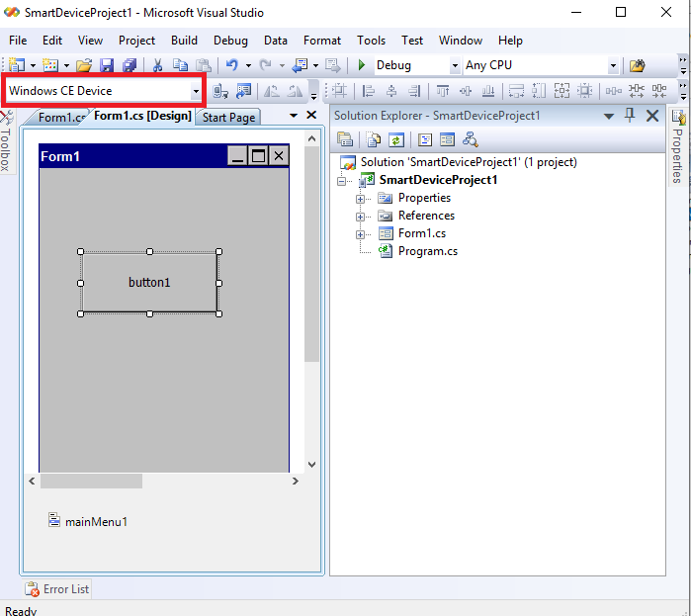Switch to the Start Page tab
Screen dimensions: 691x616
click(x=228, y=118)
